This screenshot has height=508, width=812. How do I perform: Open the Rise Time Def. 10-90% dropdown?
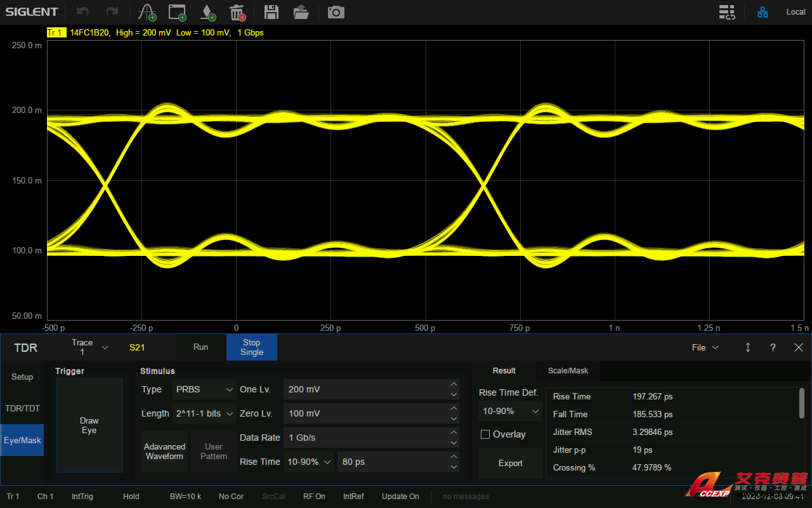510,411
